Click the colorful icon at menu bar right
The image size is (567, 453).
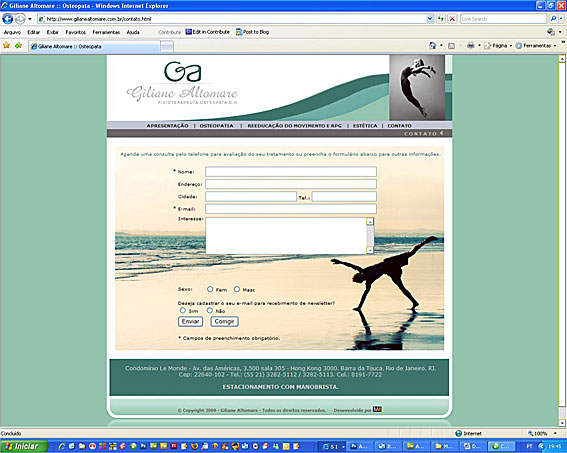coord(551,32)
